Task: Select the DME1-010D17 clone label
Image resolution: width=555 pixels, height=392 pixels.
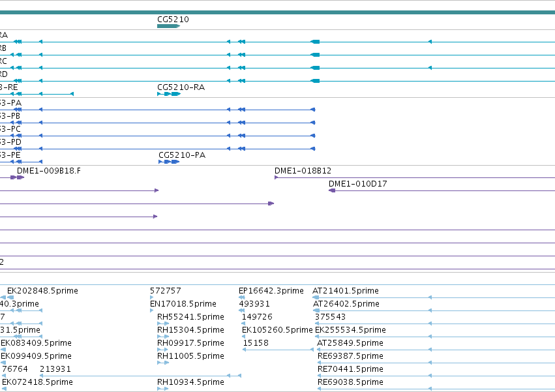Action: 358,184
